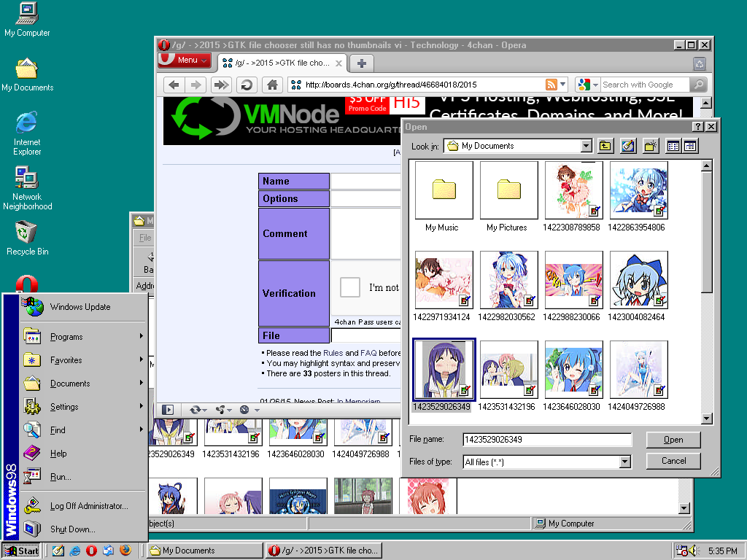Choose Run... in the Start menu
Image resolution: width=747 pixels, height=560 pixels.
click(x=83, y=477)
